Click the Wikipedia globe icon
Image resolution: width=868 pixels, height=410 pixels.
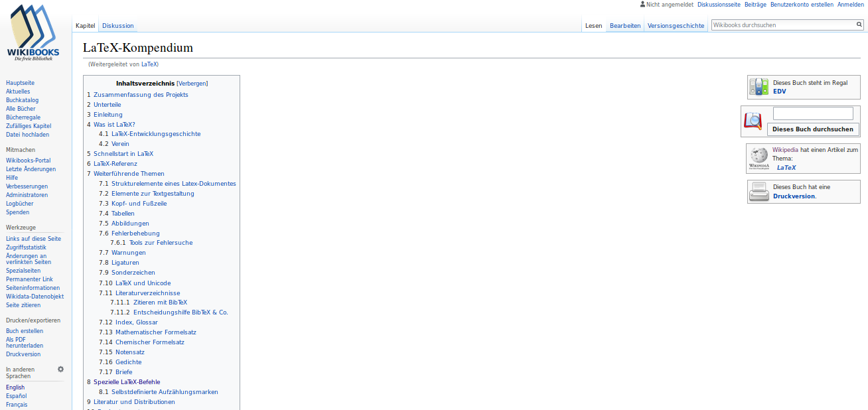[x=759, y=158]
